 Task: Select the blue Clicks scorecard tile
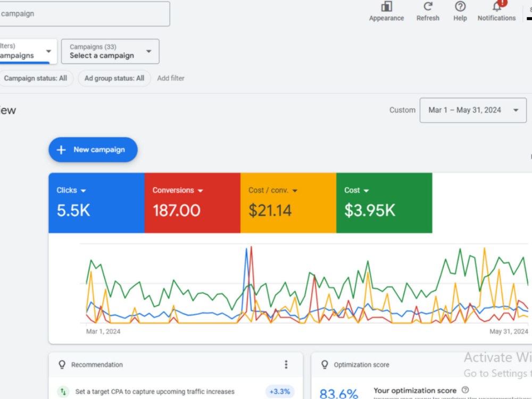(96, 203)
